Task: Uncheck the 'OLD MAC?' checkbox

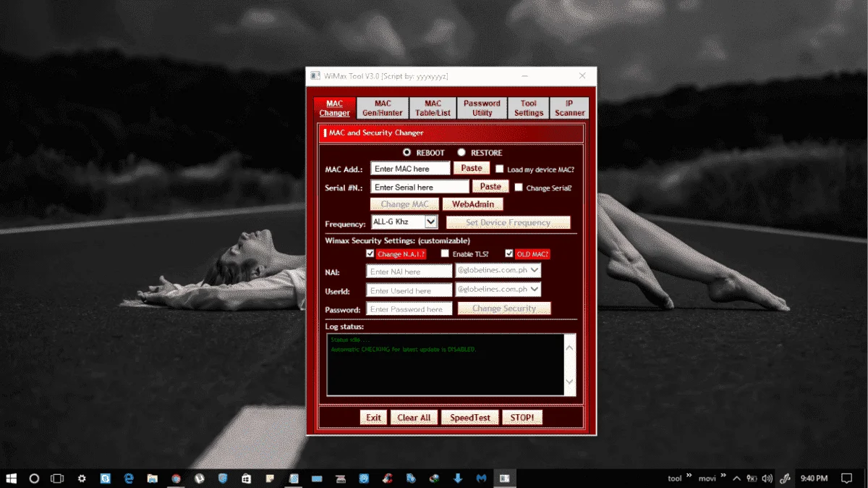Action: point(509,253)
